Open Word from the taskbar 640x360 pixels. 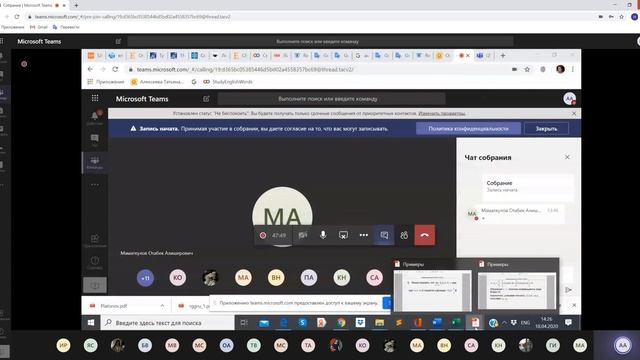(437, 323)
